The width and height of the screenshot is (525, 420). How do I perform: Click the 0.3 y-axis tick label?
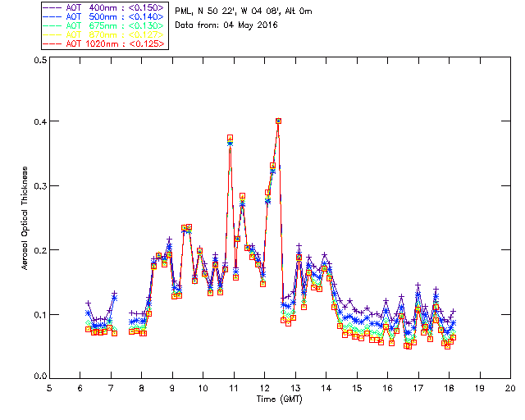coord(40,186)
